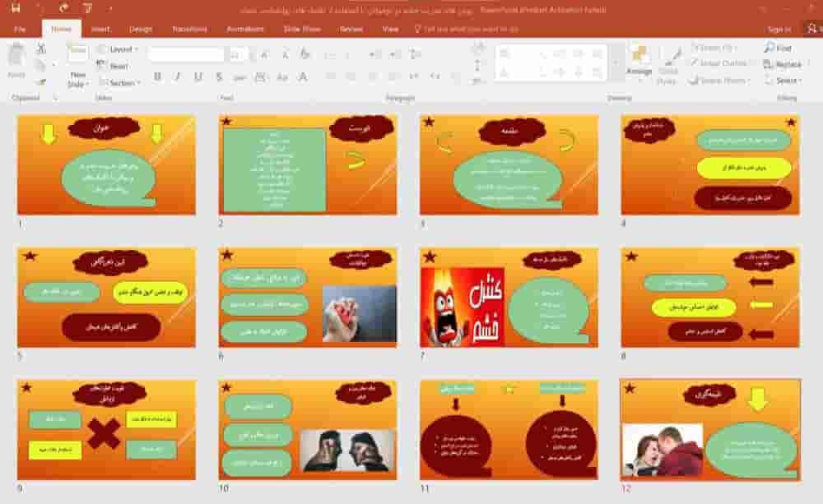The height and width of the screenshot is (504, 823).
Task: Click the Sign in link
Action: (x=779, y=30)
